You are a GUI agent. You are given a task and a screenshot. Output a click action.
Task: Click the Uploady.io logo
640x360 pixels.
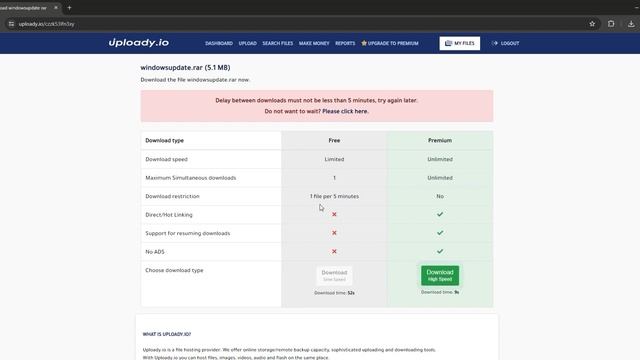[138, 42]
